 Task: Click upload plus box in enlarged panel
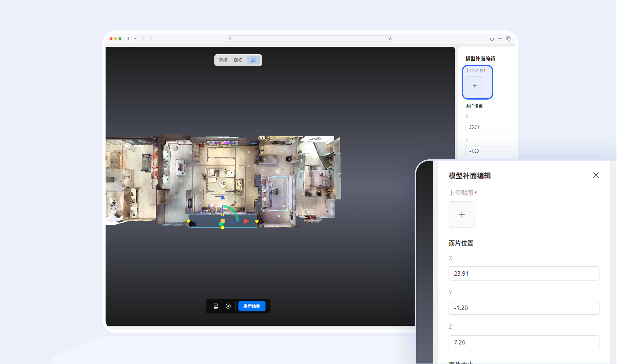point(462,215)
